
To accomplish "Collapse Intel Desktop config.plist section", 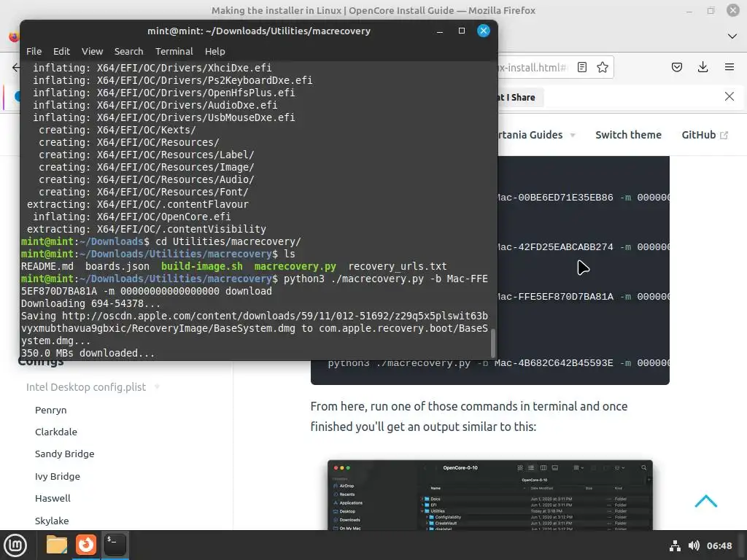I will [93, 387].
